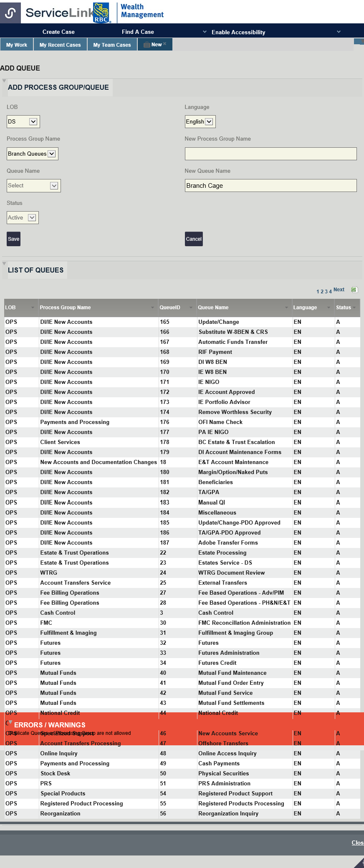This screenshot has width=364, height=868.
Task: Expand chevron before Enable Accessibility
Action: point(205,32)
